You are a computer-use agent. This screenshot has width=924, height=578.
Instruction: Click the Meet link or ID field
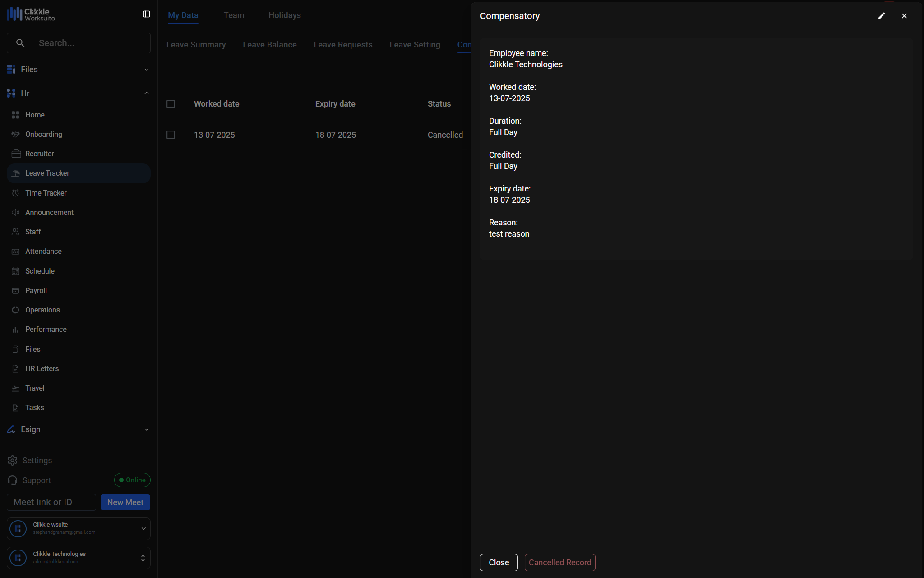tap(51, 502)
